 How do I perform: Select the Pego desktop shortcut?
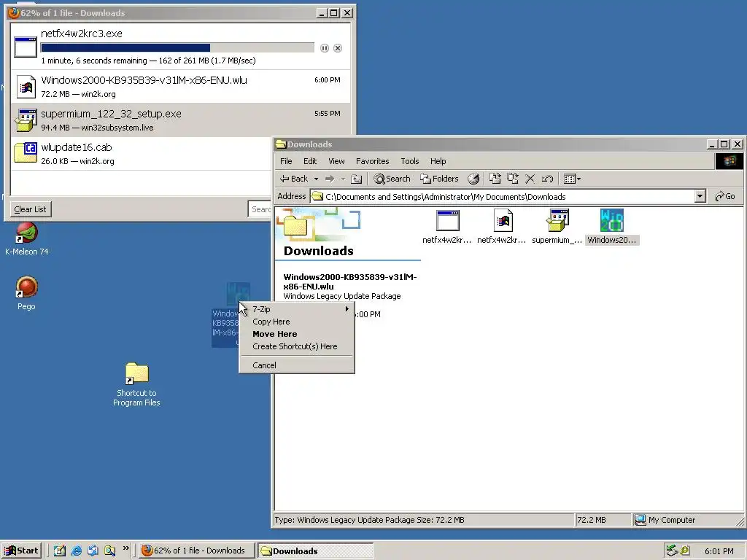27,294
